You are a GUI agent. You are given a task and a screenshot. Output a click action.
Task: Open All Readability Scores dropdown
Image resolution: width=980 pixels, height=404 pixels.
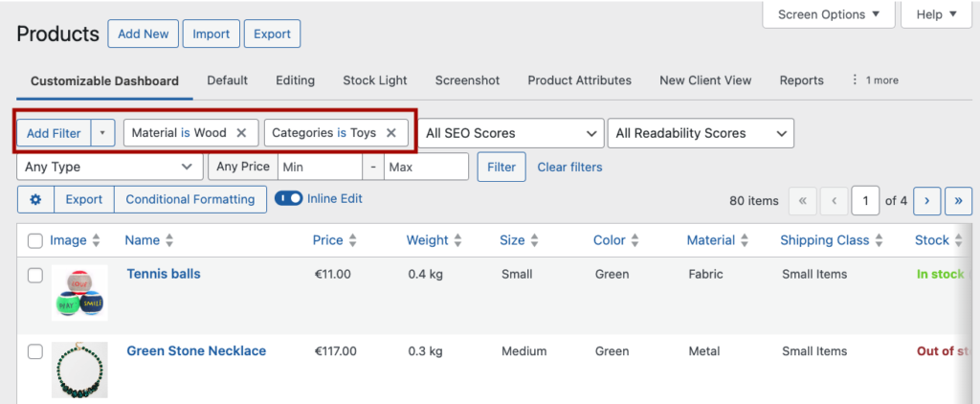701,133
